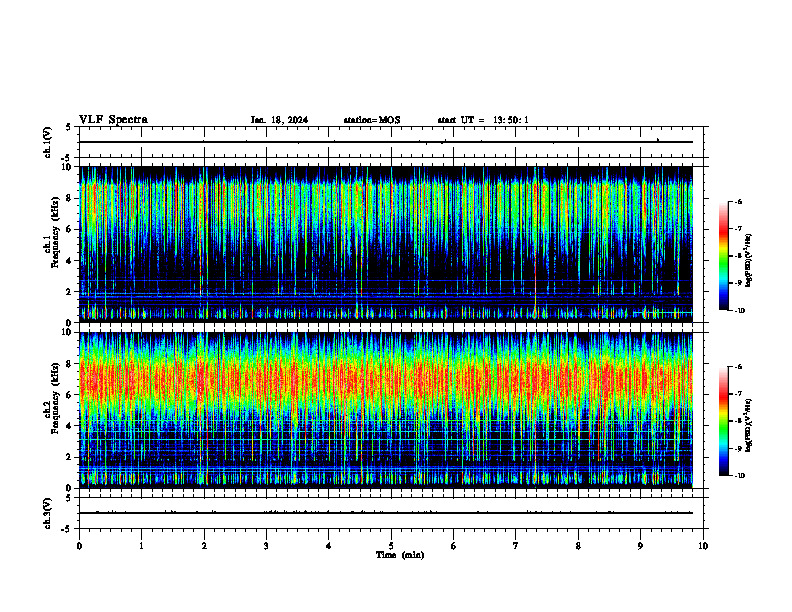Click the ch.1 voltage waveform trace
The width and height of the screenshot is (792, 612).
point(386,142)
